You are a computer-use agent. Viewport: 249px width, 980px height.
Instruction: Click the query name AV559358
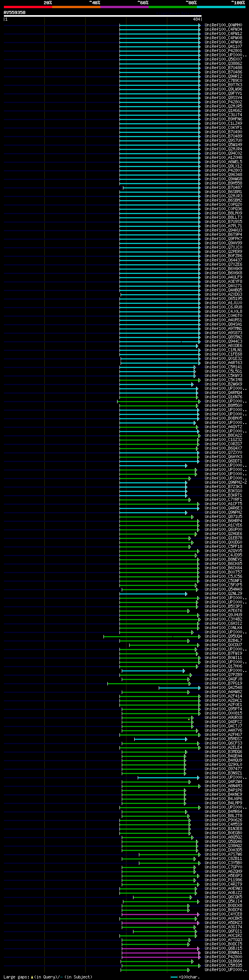[15, 12]
